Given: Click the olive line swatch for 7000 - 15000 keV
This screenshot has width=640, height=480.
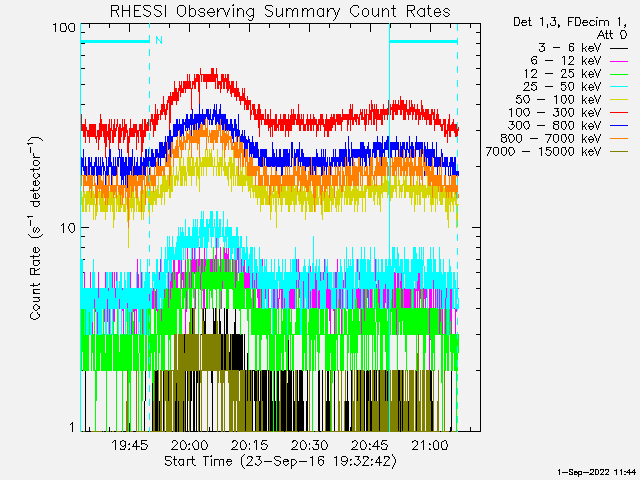Looking at the screenshot, I should pyautogui.click(x=619, y=152).
